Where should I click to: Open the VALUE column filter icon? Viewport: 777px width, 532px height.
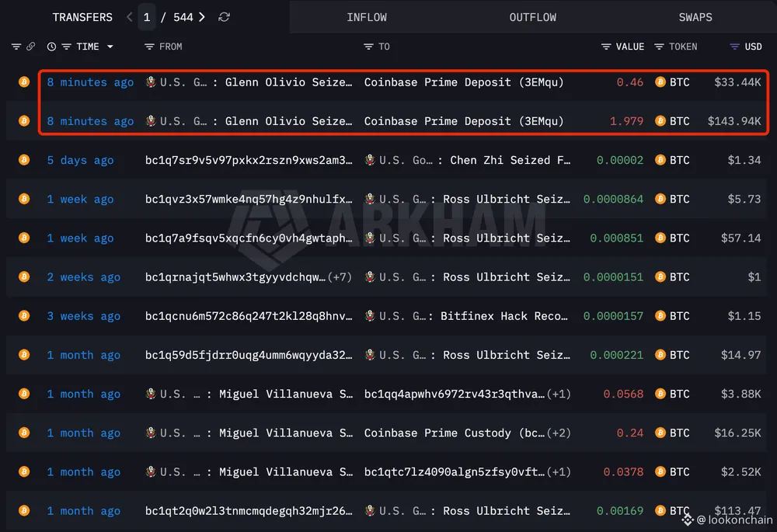click(x=606, y=47)
